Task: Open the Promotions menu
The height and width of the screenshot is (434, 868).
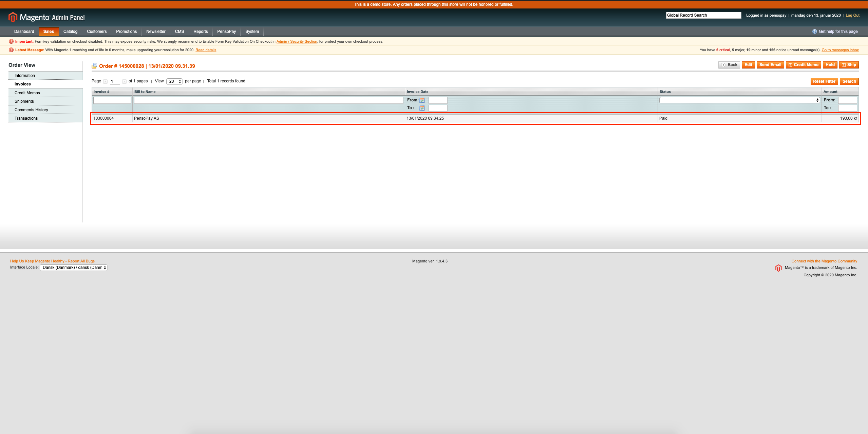Action: pos(126,32)
